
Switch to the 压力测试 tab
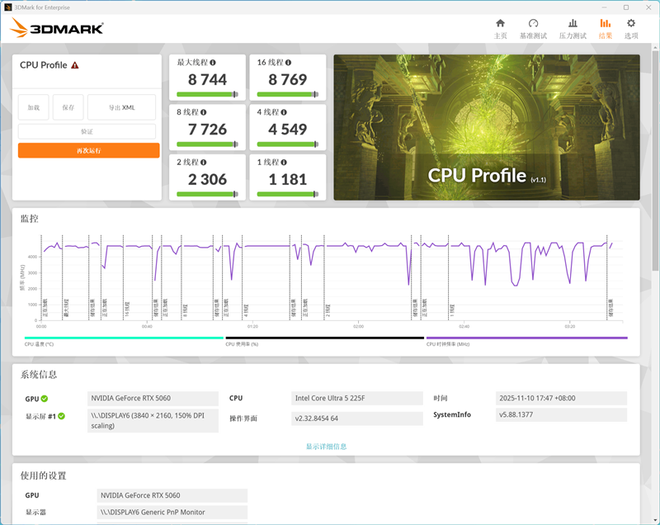coord(572,28)
